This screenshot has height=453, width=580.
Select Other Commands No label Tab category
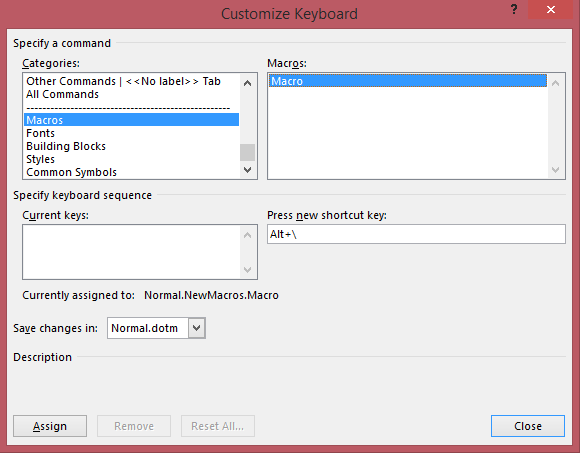(x=131, y=81)
